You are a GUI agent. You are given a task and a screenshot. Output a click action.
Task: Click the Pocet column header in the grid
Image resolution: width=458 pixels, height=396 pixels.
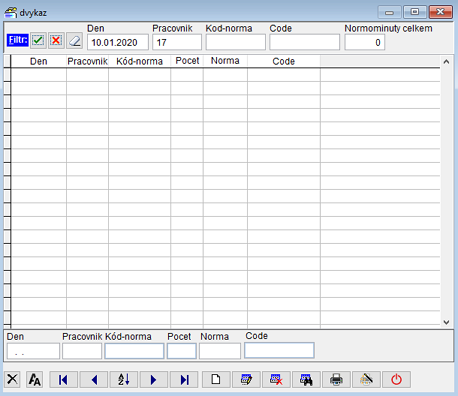coord(187,61)
